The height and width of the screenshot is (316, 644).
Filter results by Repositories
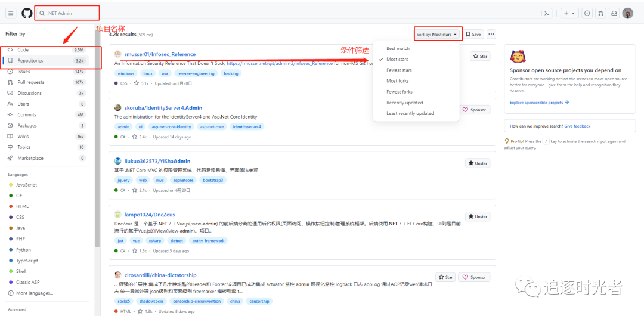(x=46, y=60)
